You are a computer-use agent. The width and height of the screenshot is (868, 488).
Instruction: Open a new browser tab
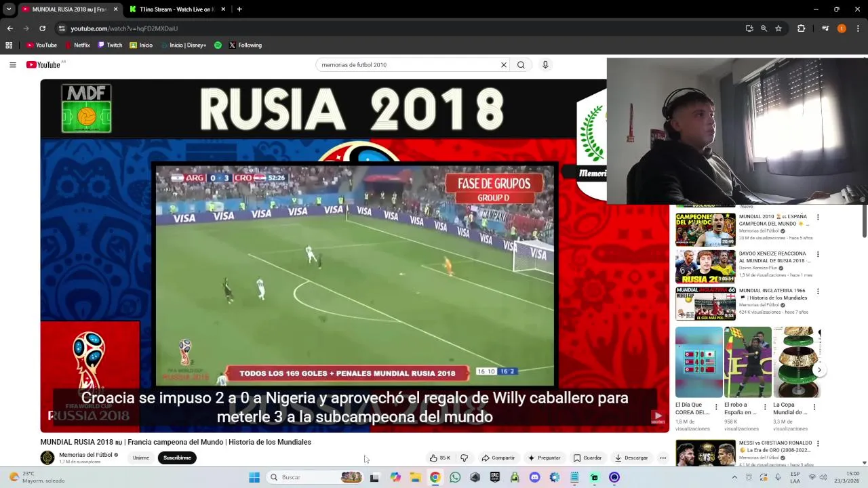click(x=239, y=9)
